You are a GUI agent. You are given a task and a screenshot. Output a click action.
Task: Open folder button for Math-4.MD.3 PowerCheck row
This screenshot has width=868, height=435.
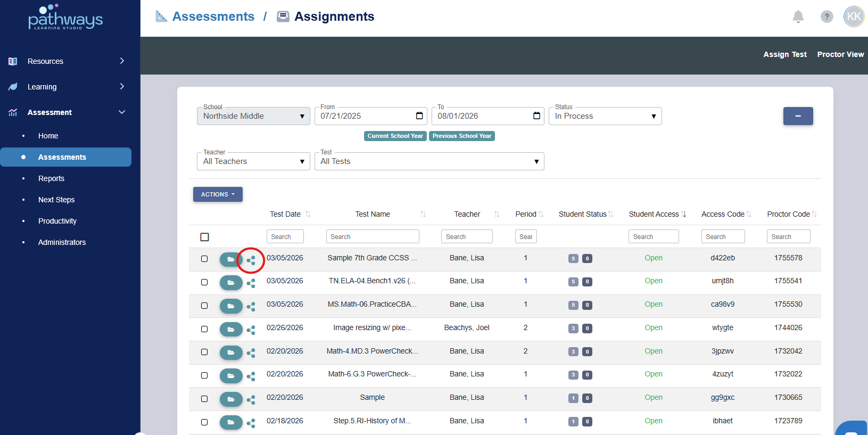[231, 352]
